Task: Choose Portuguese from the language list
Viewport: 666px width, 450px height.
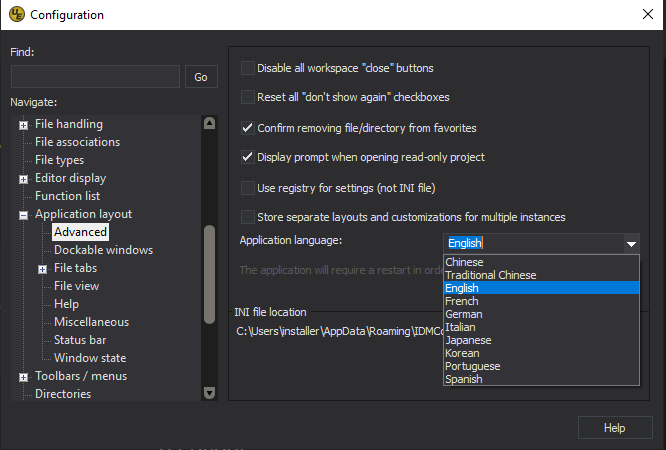Action: point(541,366)
